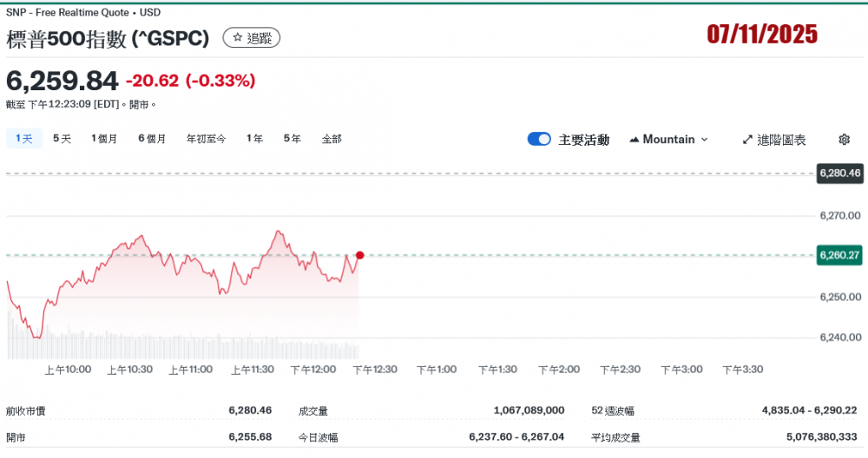Show the 年初至今 year-to-date range
This screenshot has width=868, height=458.
(x=206, y=139)
